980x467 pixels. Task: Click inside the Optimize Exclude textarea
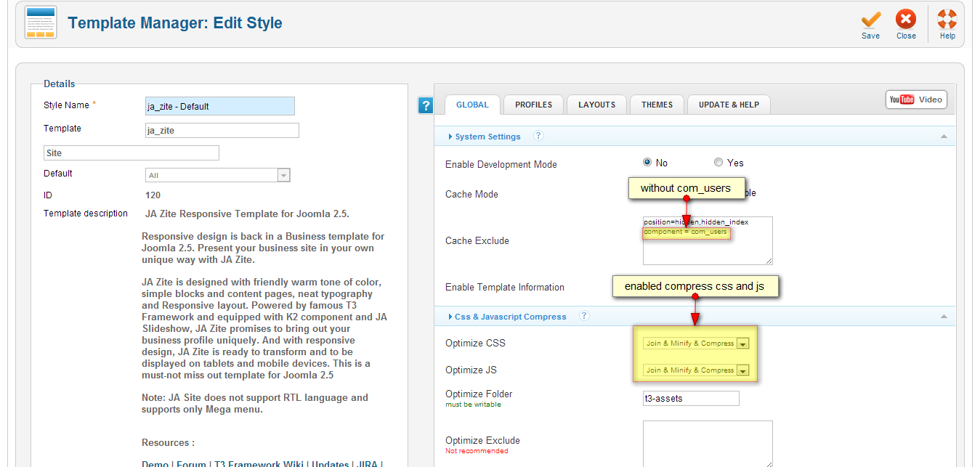[708, 444]
